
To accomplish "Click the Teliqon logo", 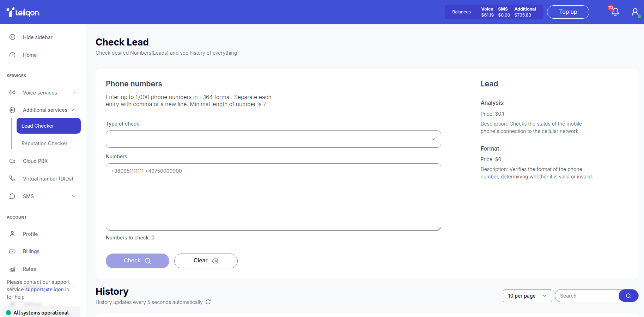I will (23, 12).
